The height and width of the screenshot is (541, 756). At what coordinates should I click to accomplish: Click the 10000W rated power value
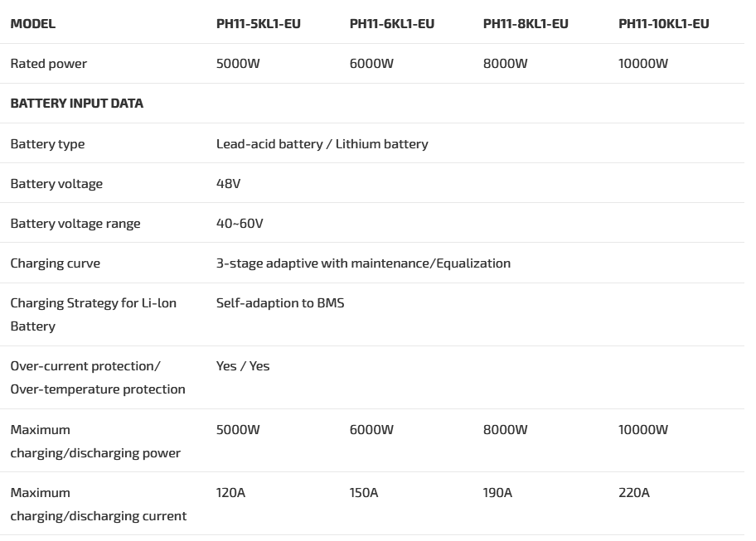pyautogui.click(x=642, y=64)
